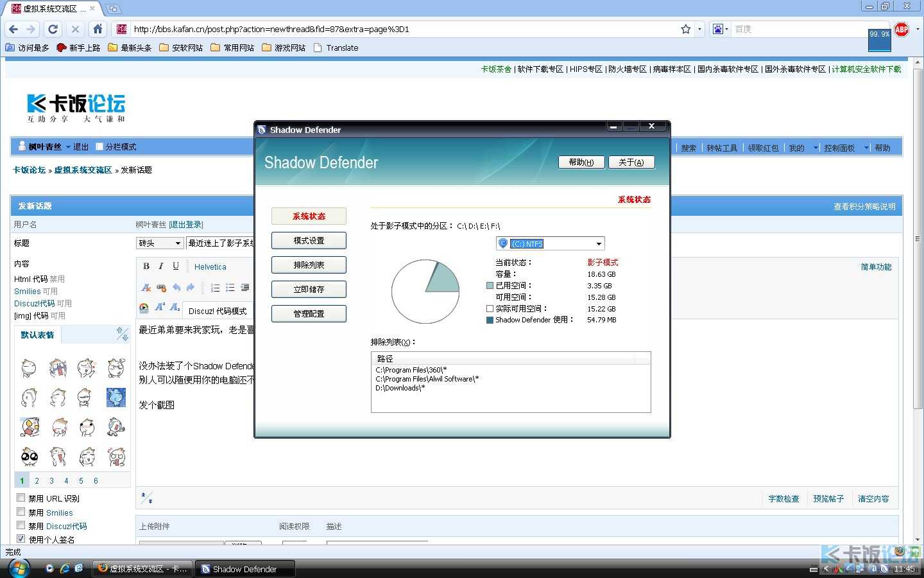Apply underline formatting in the post editor

click(x=175, y=266)
